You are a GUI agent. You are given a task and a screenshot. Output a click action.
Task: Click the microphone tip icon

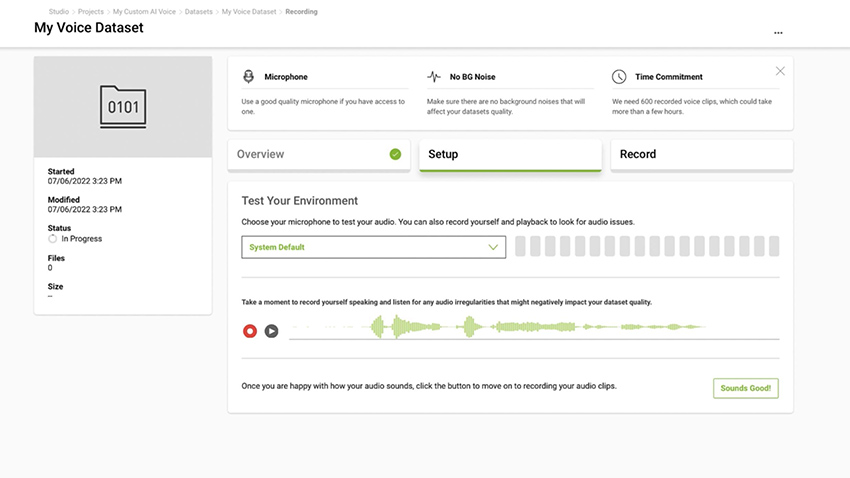248,77
